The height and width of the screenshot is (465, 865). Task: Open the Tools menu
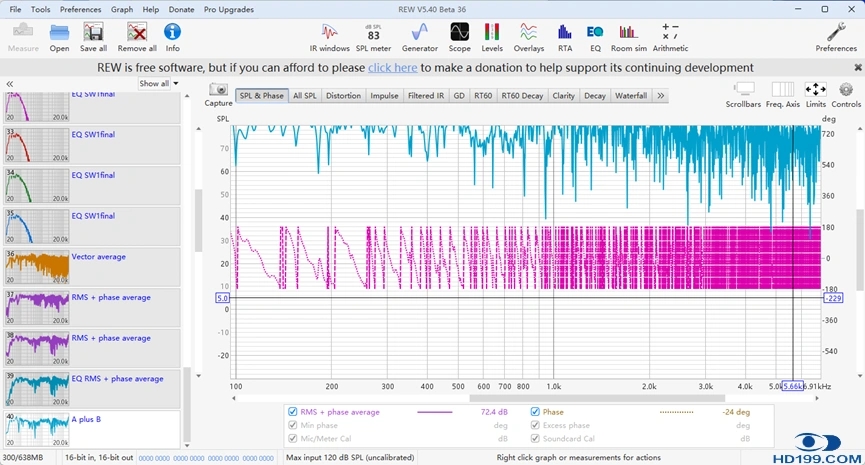pyautogui.click(x=40, y=9)
